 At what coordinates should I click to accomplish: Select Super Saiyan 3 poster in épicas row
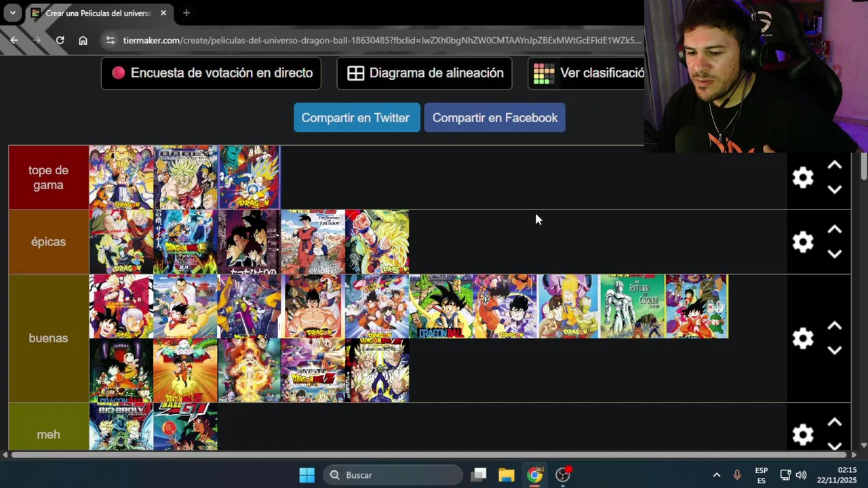(x=377, y=242)
